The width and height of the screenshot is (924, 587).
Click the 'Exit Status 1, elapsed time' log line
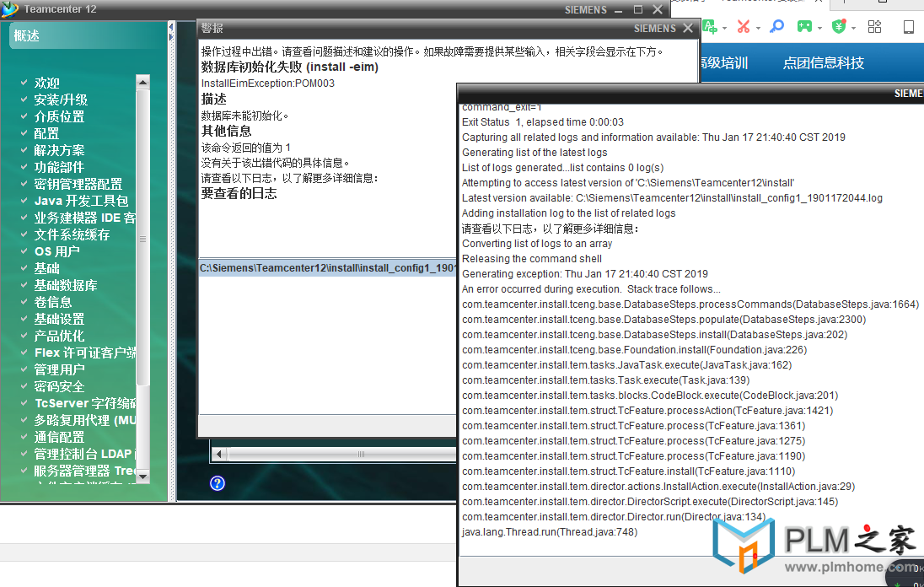[543, 122]
